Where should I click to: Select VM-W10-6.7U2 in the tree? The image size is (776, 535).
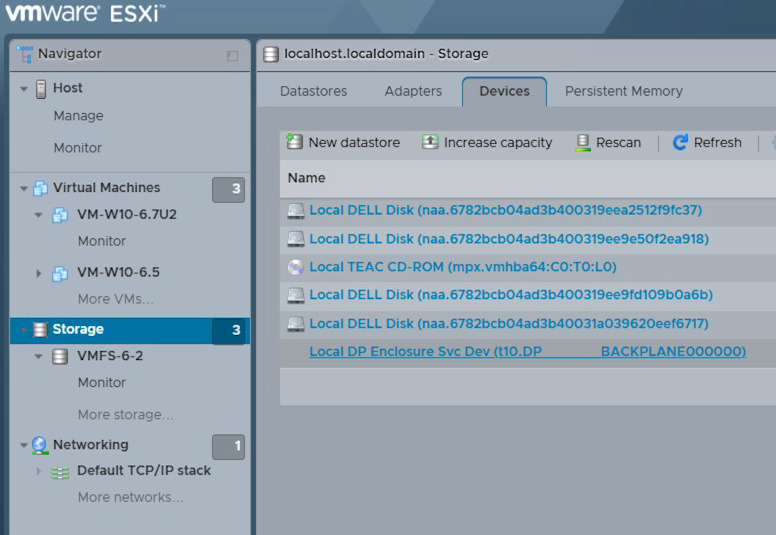click(x=127, y=214)
